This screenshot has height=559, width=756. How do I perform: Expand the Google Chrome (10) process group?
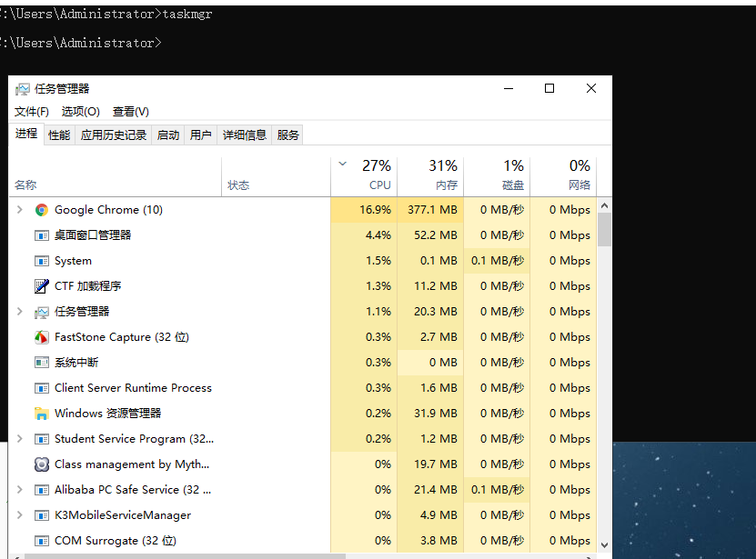pyautogui.click(x=19, y=210)
